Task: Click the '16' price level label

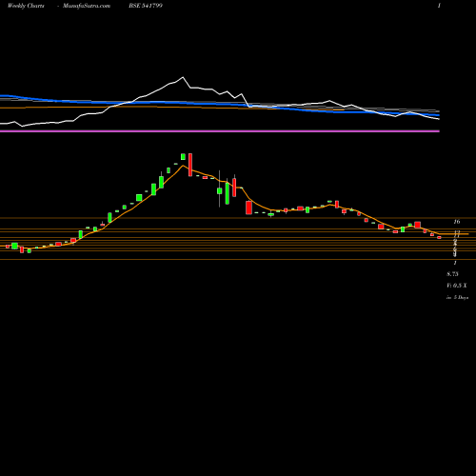Action: click(x=457, y=222)
